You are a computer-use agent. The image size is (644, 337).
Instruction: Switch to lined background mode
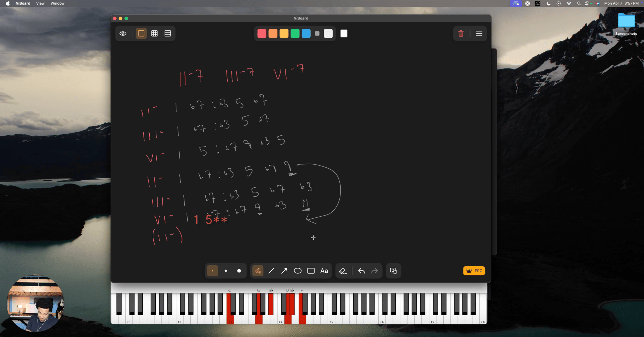coord(168,33)
